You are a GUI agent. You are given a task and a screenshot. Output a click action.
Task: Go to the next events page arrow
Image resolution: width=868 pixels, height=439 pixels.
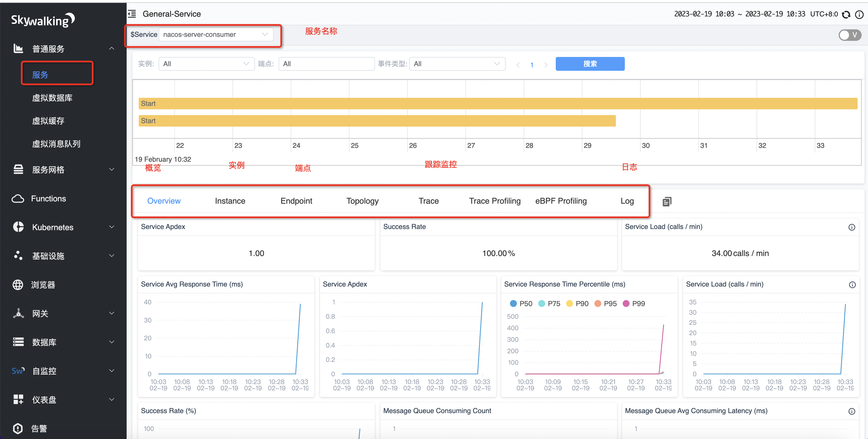coord(546,65)
